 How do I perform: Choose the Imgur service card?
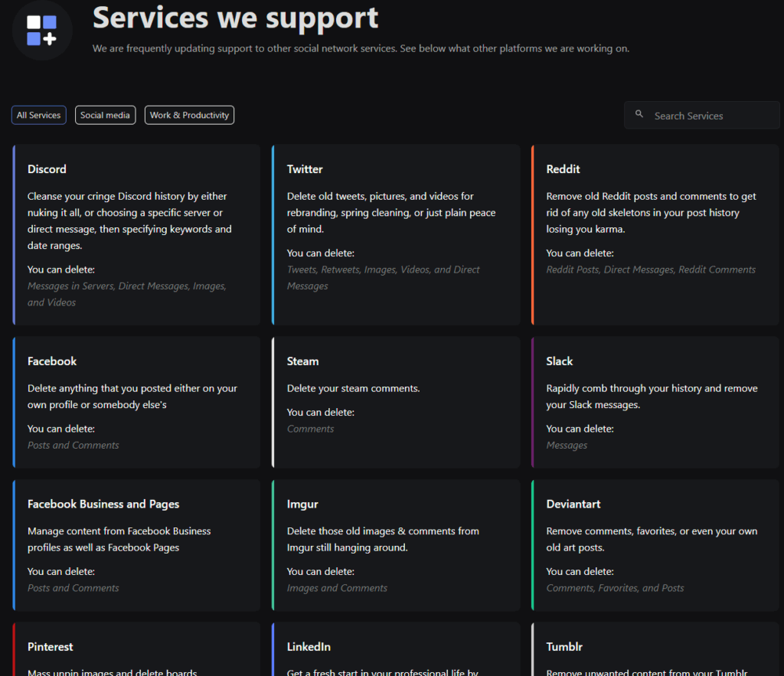396,545
